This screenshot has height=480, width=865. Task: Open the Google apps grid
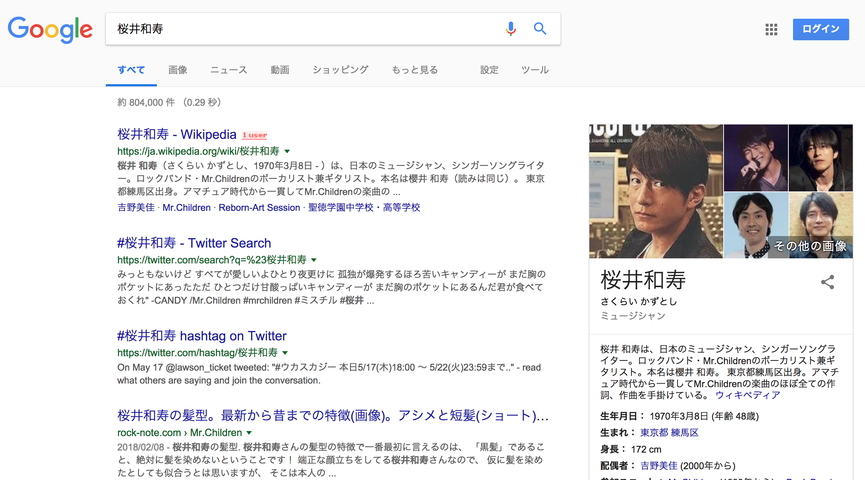coord(771,29)
